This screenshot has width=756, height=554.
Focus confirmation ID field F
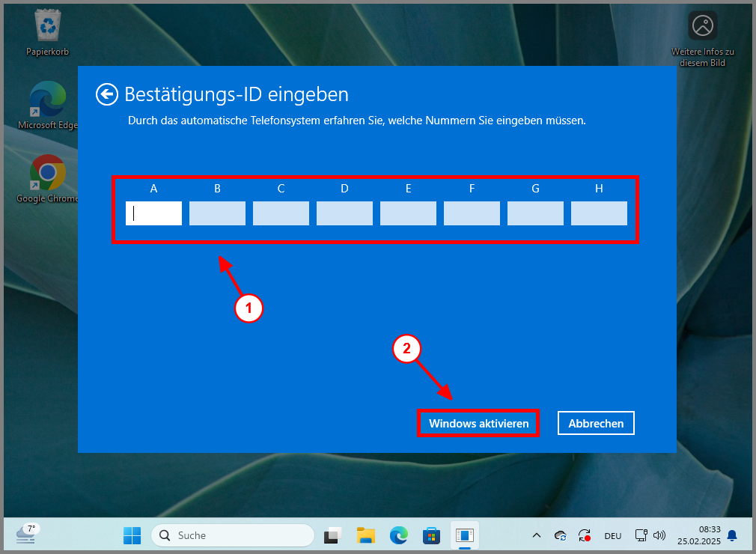point(472,213)
